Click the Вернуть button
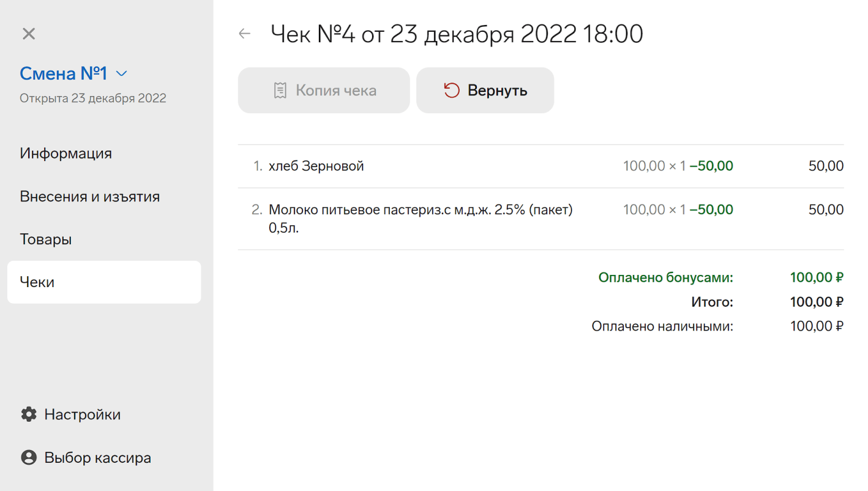 [485, 91]
